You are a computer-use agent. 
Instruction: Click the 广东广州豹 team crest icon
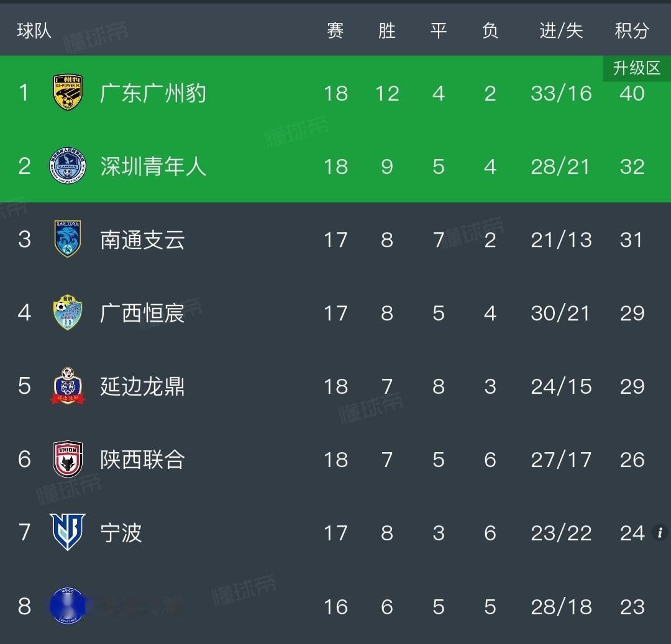pos(68,92)
